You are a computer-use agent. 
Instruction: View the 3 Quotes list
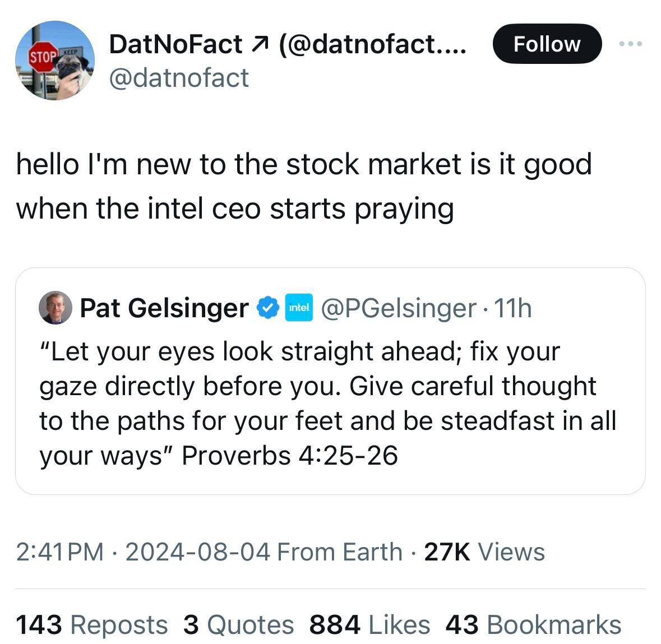pyautogui.click(x=238, y=624)
